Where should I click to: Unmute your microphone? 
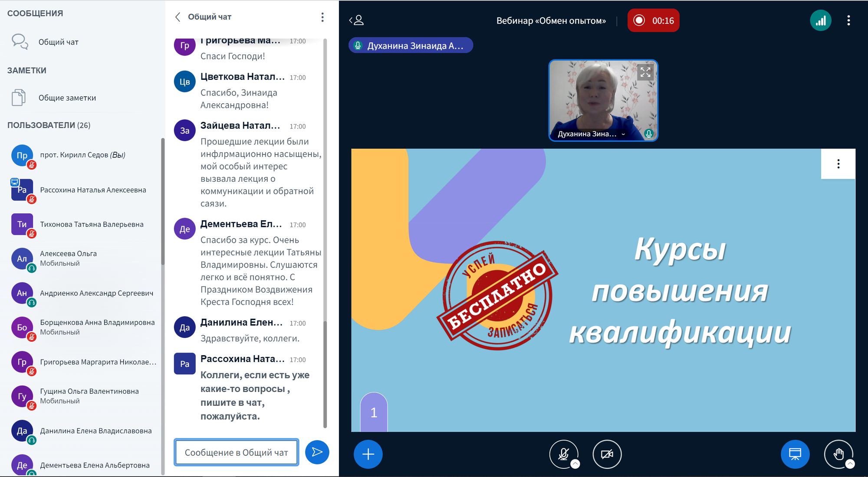coord(563,454)
